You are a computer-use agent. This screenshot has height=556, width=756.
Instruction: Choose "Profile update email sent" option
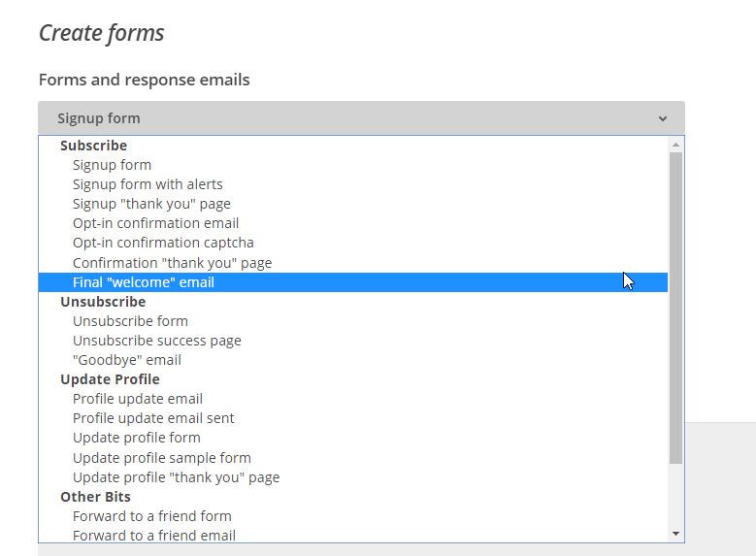[x=153, y=418]
